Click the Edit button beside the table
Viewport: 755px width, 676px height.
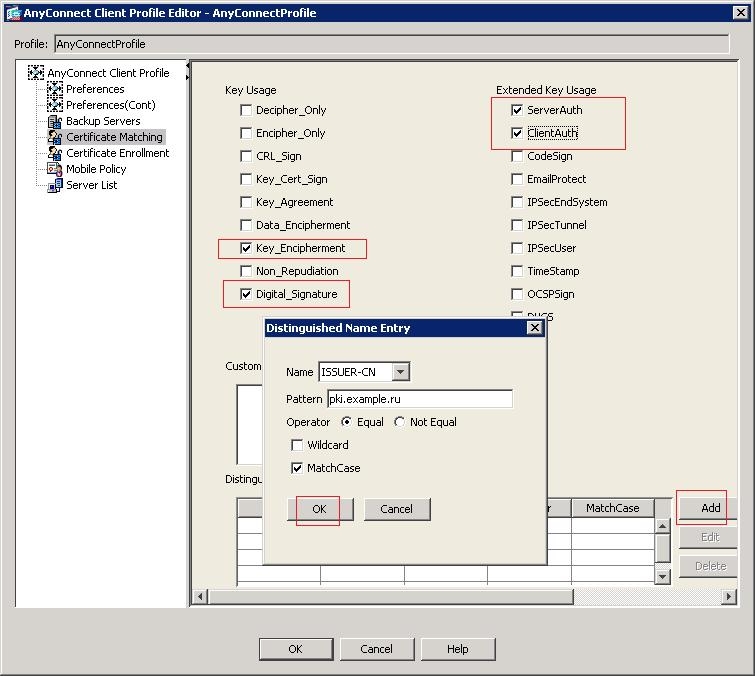pyautogui.click(x=708, y=537)
